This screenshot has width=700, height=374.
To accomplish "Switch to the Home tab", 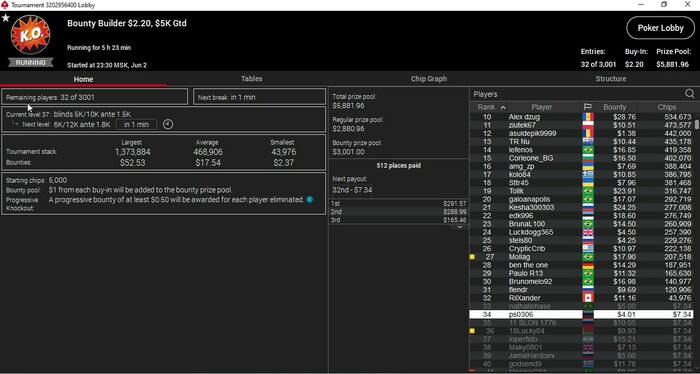I will [83, 79].
